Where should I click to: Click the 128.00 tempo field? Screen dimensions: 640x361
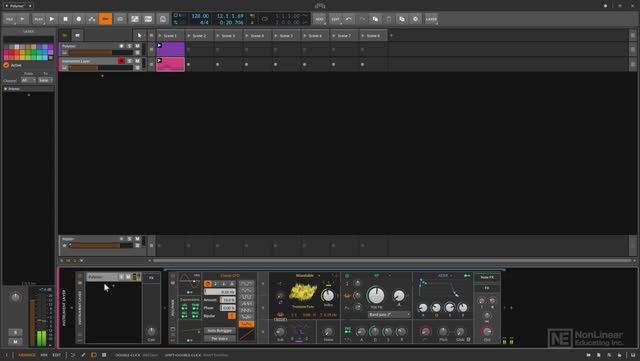200,16
